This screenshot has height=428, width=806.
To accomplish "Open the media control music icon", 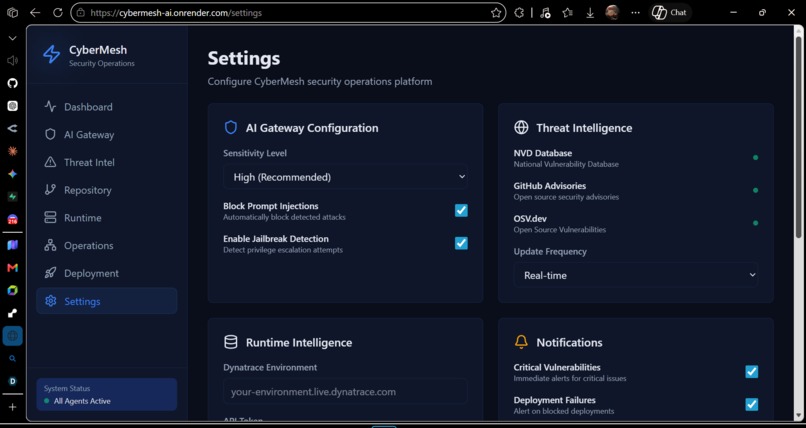I will [x=545, y=13].
